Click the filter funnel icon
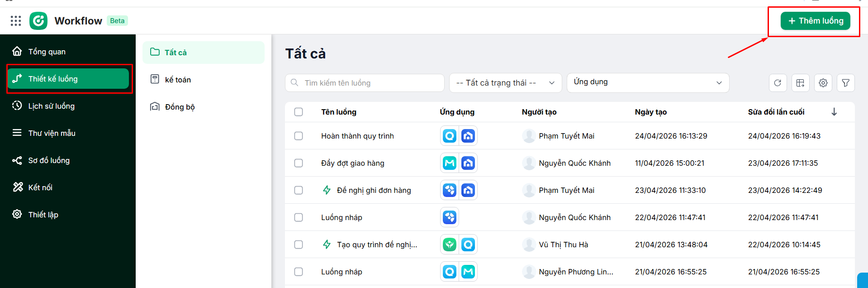 click(x=845, y=83)
